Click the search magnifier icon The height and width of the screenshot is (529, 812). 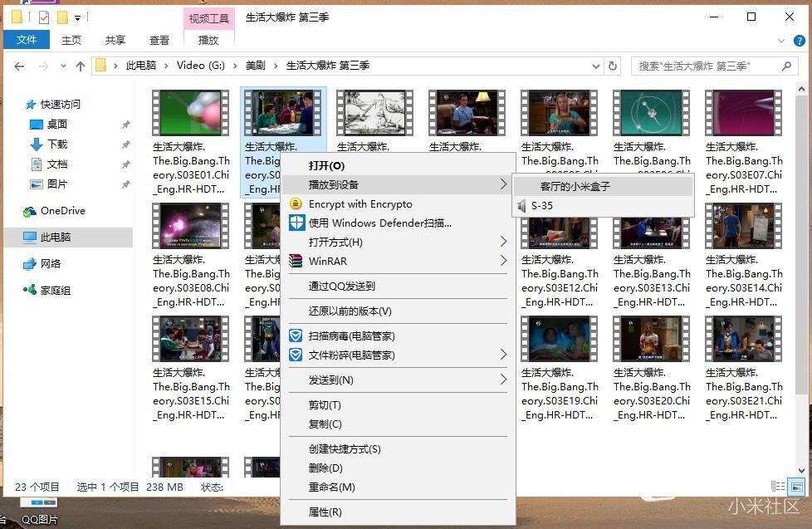click(x=786, y=66)
